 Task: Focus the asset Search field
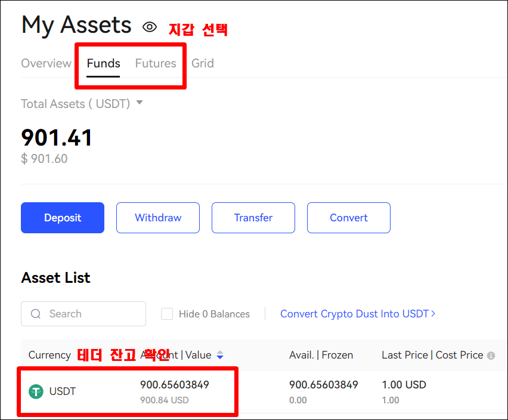click(83, 314)
